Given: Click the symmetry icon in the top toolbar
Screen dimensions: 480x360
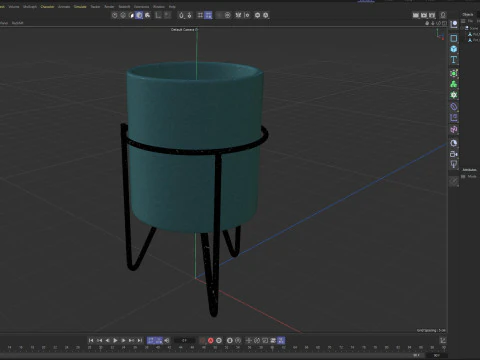Looking at the screenshot, I should (238, 15).
